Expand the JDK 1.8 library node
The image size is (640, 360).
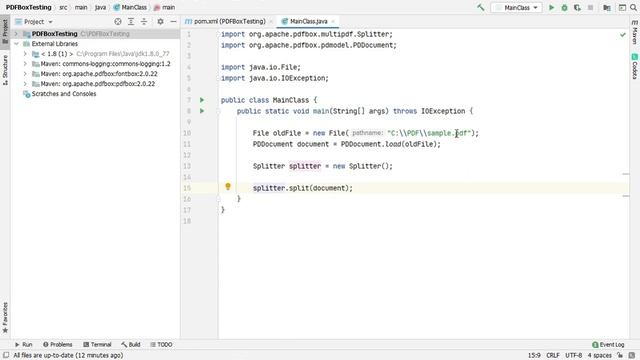click(x=25, y=54)
